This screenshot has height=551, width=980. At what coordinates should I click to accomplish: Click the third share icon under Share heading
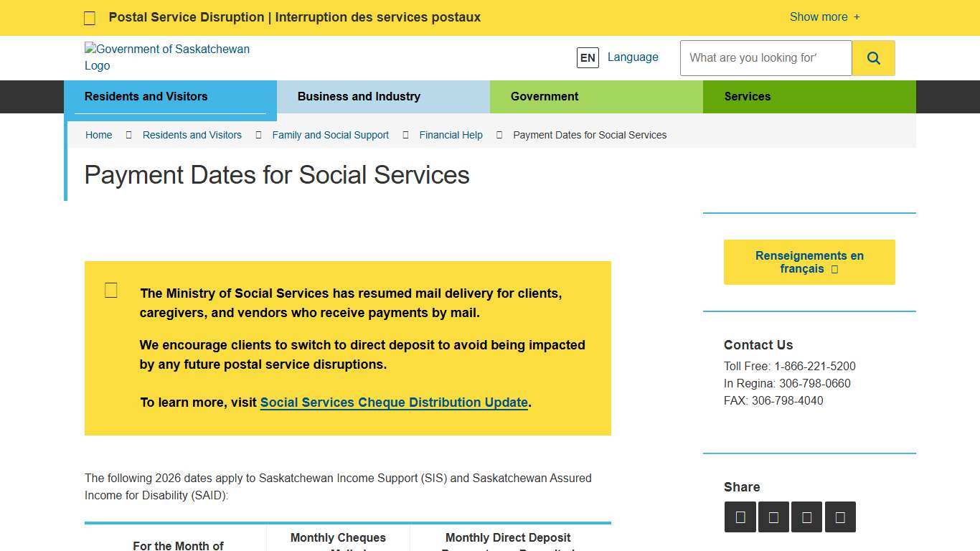coord(806,517)
